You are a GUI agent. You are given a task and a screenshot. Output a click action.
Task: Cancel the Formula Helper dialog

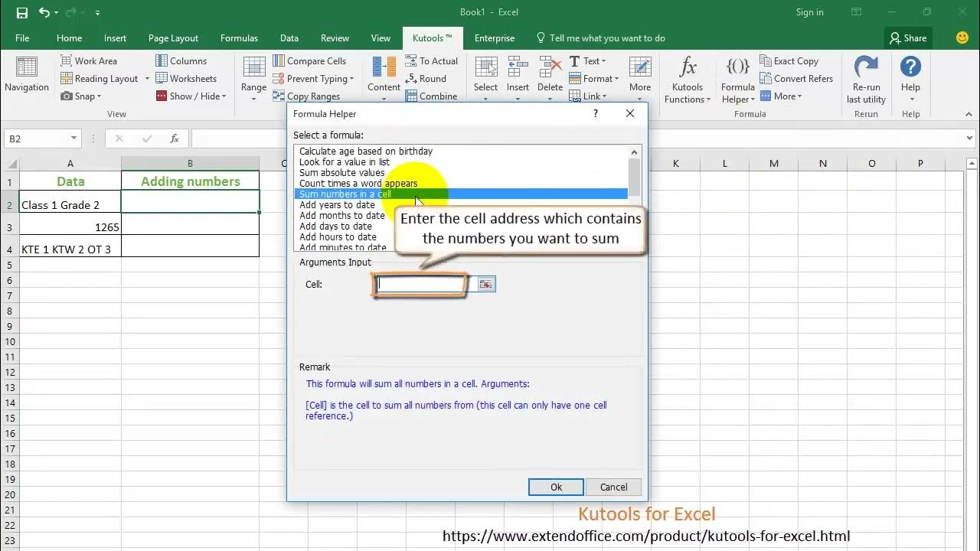tap(613, 487)
